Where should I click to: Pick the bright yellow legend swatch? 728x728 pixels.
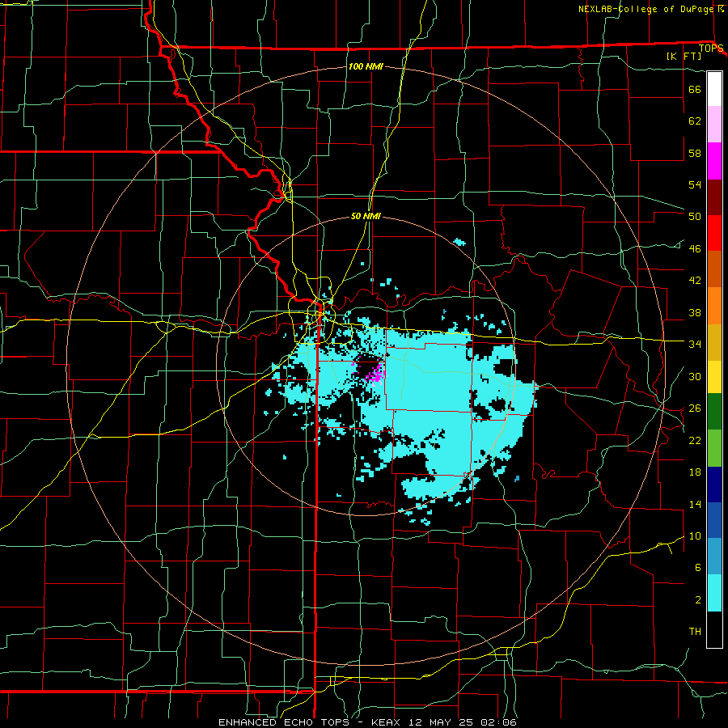(x=714, y=377)
